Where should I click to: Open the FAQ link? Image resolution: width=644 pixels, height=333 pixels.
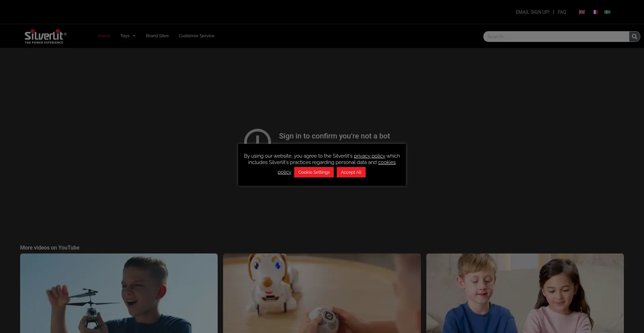[562, 12]
